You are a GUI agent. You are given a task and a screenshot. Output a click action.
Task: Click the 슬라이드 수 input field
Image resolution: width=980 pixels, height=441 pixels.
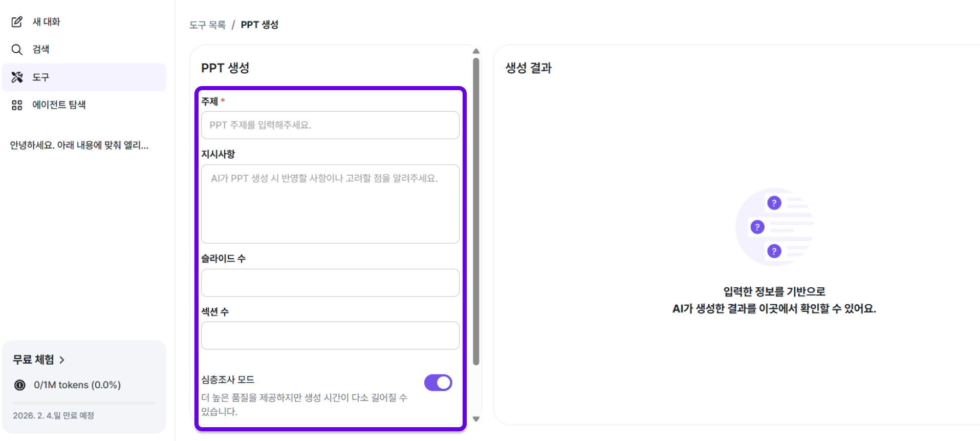tap(330, 283)
